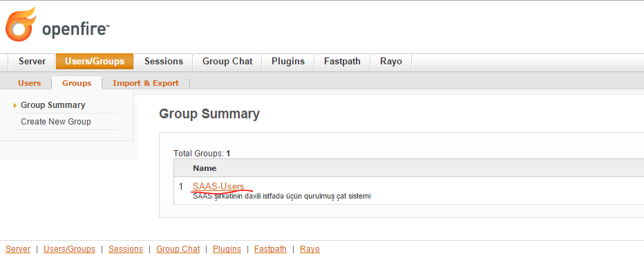Click the SAAS şirkətinin group description text
The height and width of the screenshot is (265, 644).
(x=282, y=197)
